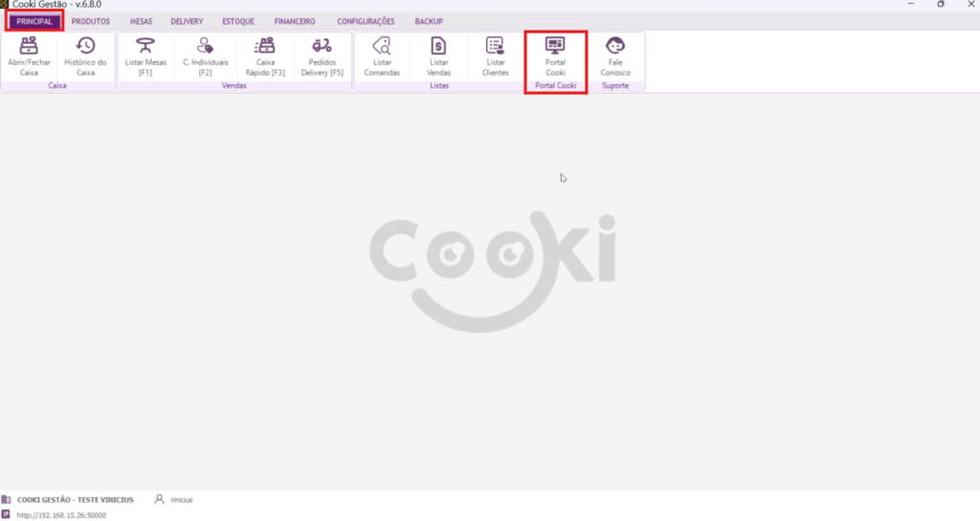Open the BACKUP tab
The image size is (980, 521).
429,21
